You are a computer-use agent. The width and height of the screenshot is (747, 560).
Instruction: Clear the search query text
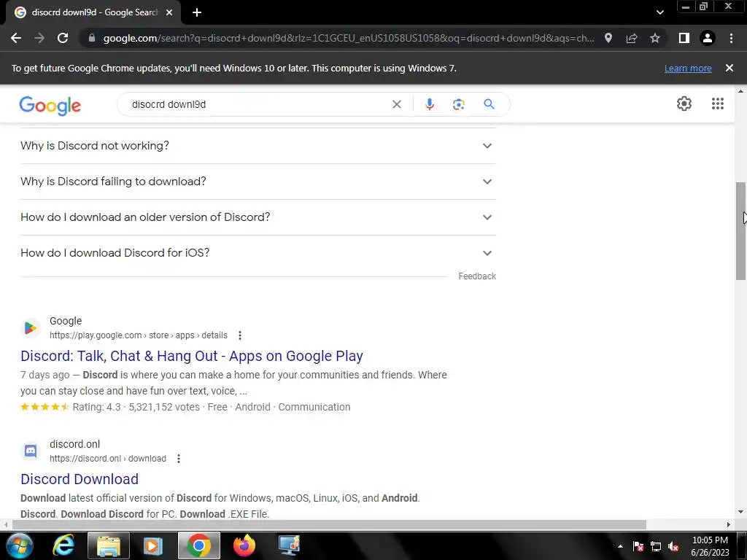[x=397, y=104]
